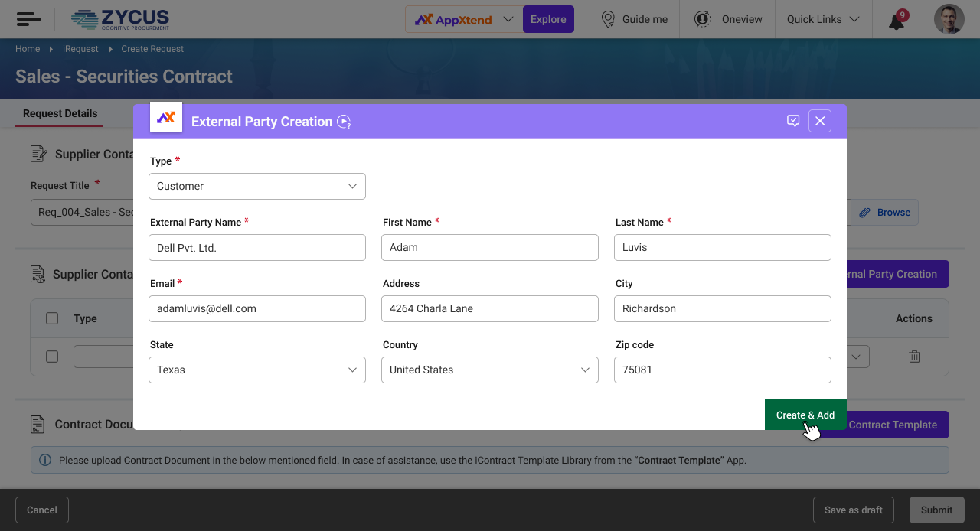Image resolution: width=980 pixels, height=531 pixels.
Task: Edit the Address field
Action: [x=490, y=308]
